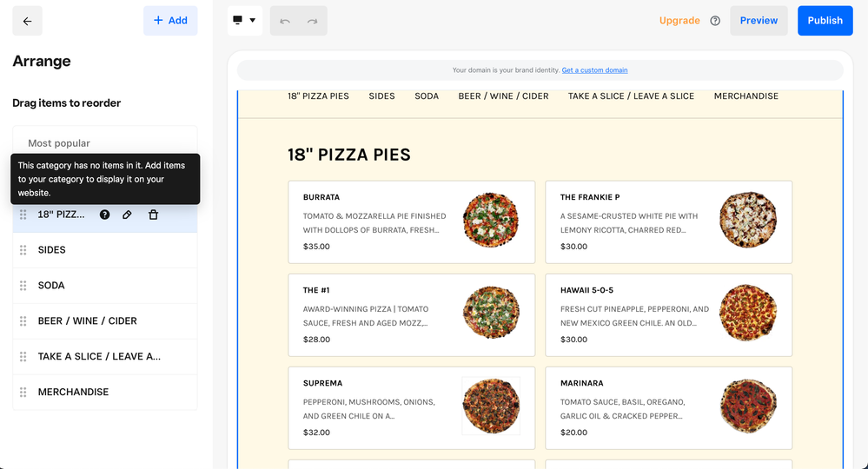The height and width of the screenshot is (469, 868).
Task: Click the Add button
Action: (x=170, y=21)
